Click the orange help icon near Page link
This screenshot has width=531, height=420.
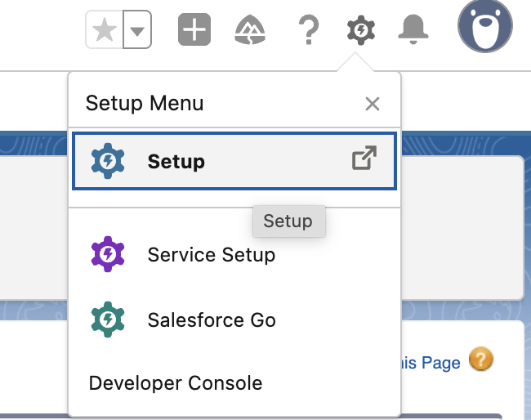coord(481,360)
